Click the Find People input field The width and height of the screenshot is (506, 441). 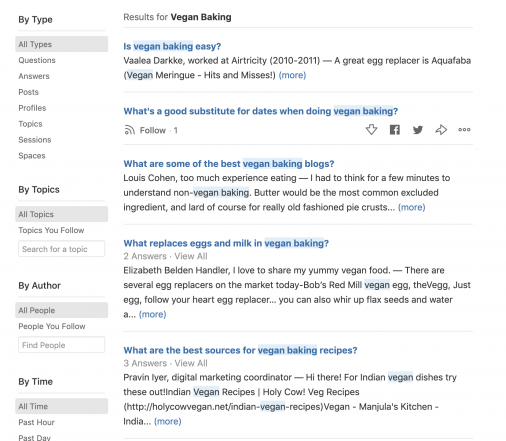pos(62,345)
